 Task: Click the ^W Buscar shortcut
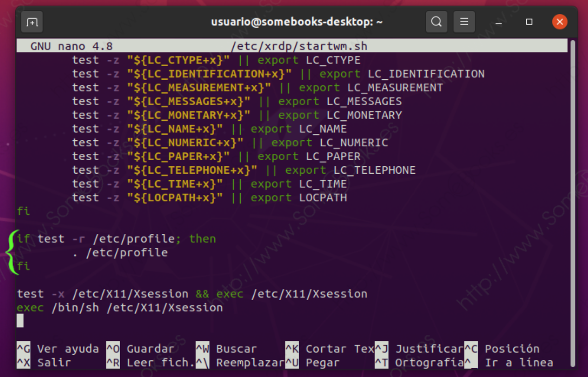click(x=227, y=349)
